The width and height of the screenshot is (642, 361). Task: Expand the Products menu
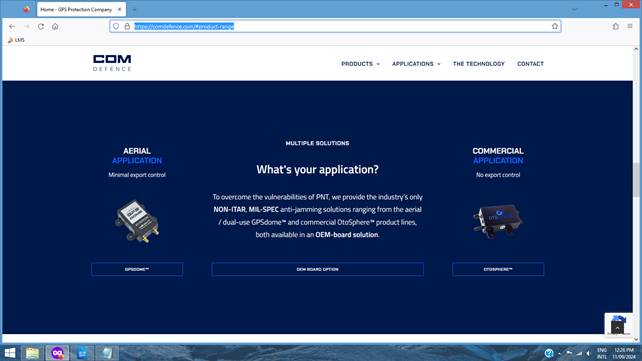(x=360, y=64)
